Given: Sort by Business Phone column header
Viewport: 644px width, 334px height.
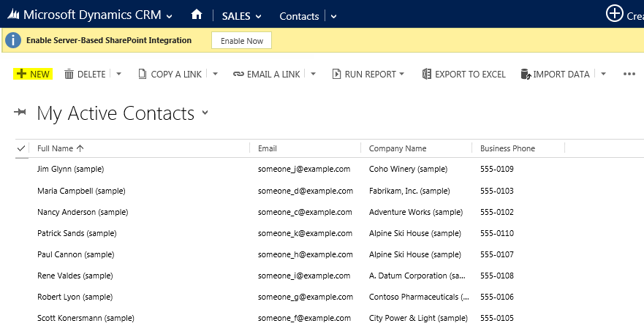Looking at the screenshot, I should pos(507,148).
